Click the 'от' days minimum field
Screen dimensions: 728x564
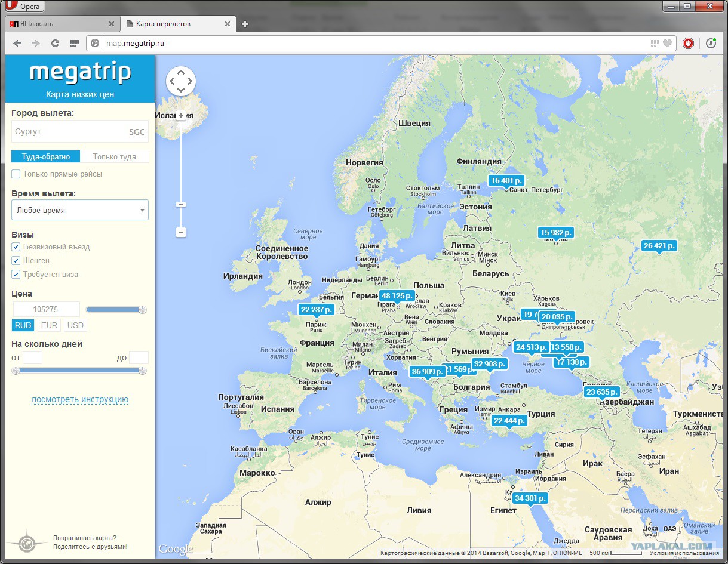tap(32, 357)
